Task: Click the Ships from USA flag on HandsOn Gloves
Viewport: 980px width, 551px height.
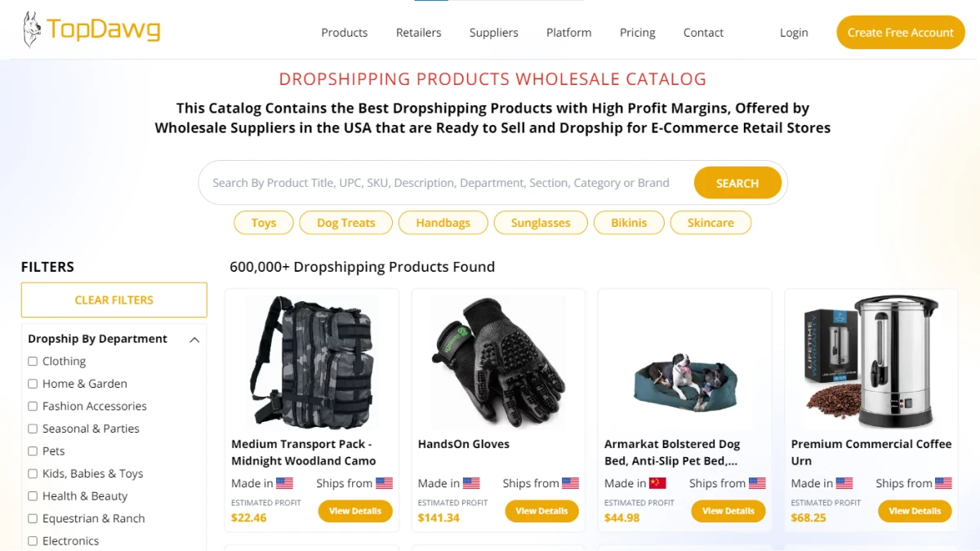Action: click(571, 483)
